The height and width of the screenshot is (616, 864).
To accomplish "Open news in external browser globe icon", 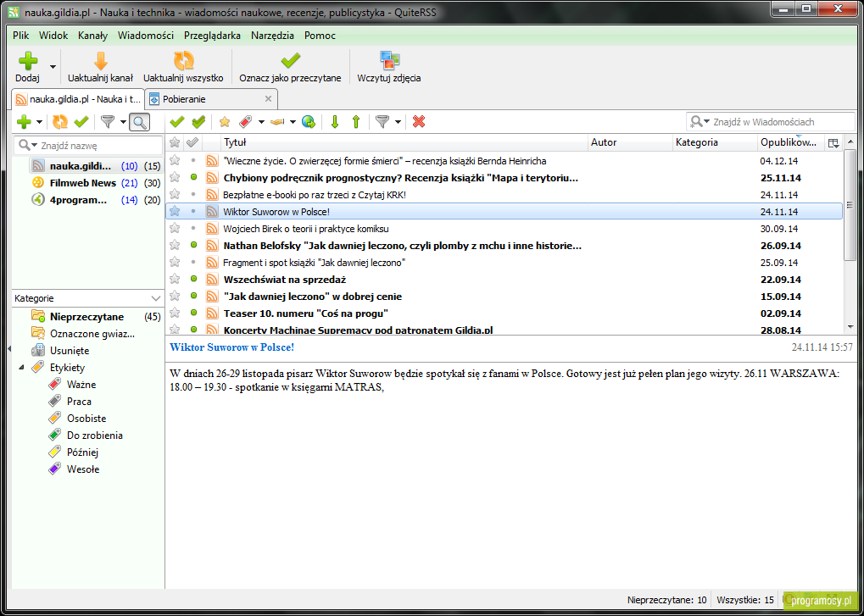I will tap(309, 122).
